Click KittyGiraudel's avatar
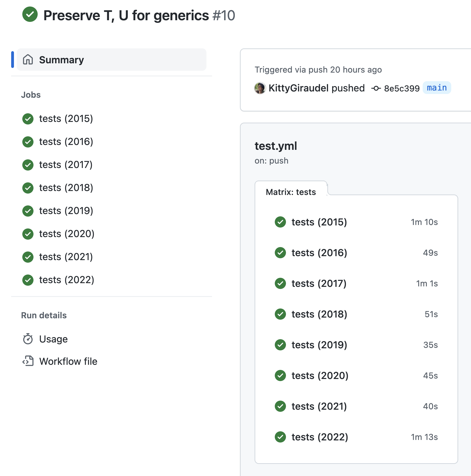 260,88
